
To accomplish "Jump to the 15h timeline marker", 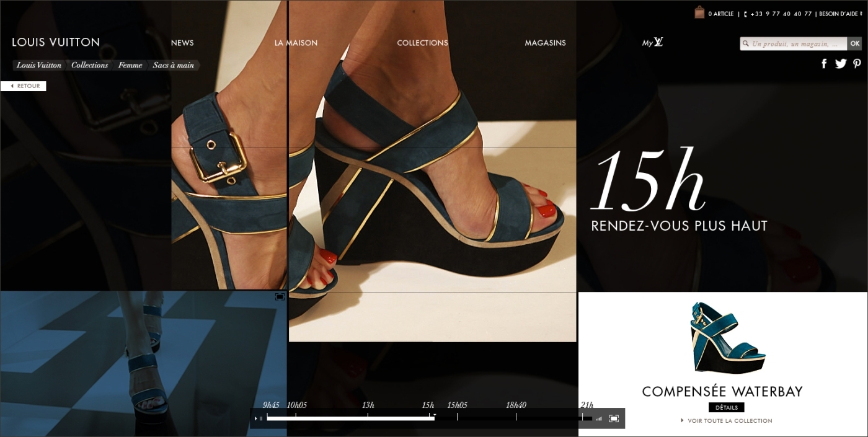I will click(428, 405).
